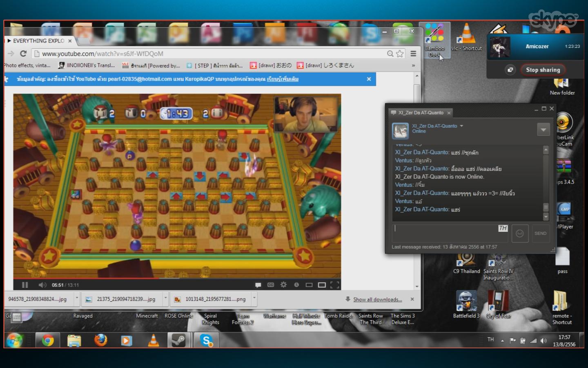This screenshot has height=368, width=588.
Task: Click the chat message input box
Action: (x=450, y=233)
